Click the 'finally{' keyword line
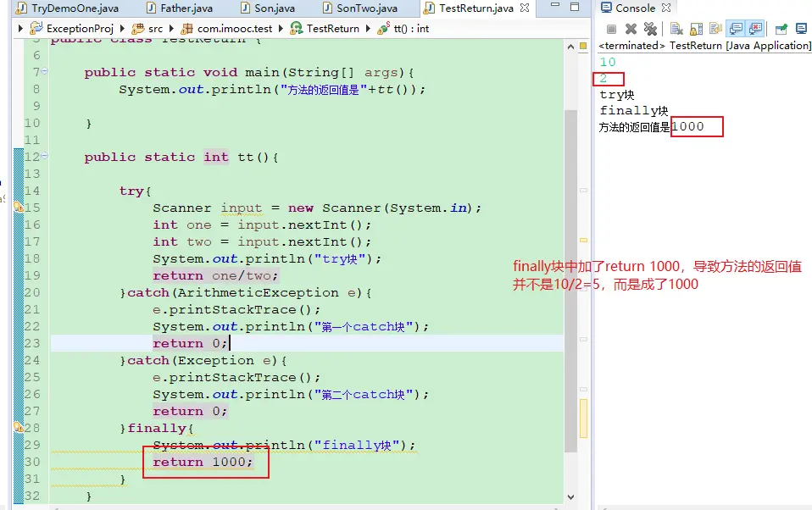 pyautogui.click(x=157, y=428)
